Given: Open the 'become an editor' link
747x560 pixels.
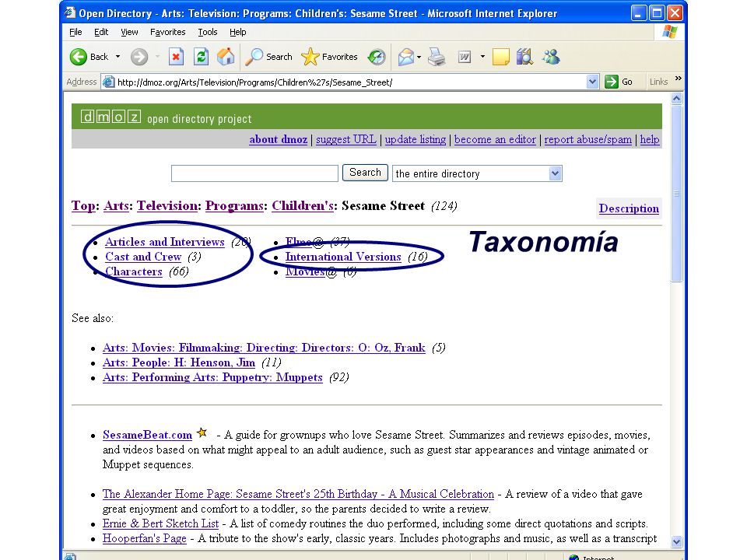Looking at the screenshot, I should [x=495, y=139].
